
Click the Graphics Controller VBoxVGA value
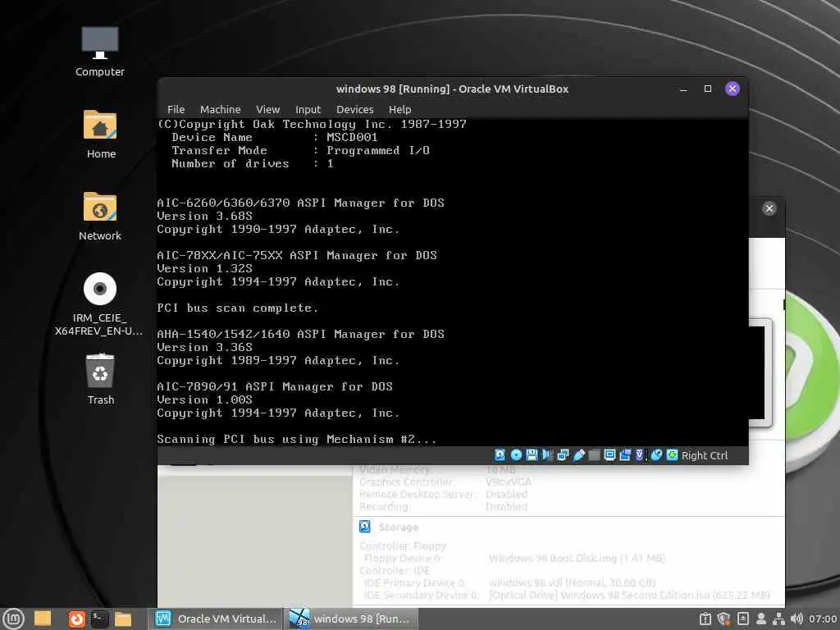pos(509,482)
